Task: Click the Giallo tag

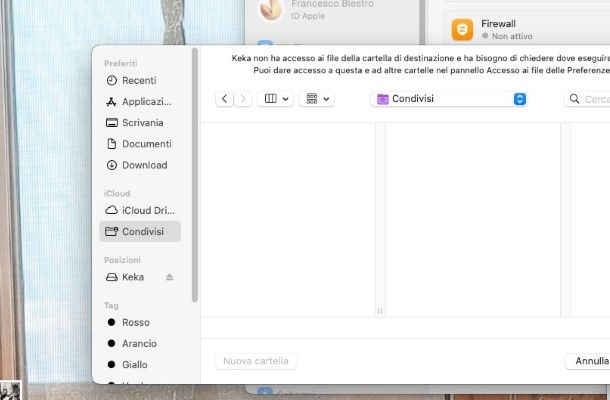Action: pos(140,365)
